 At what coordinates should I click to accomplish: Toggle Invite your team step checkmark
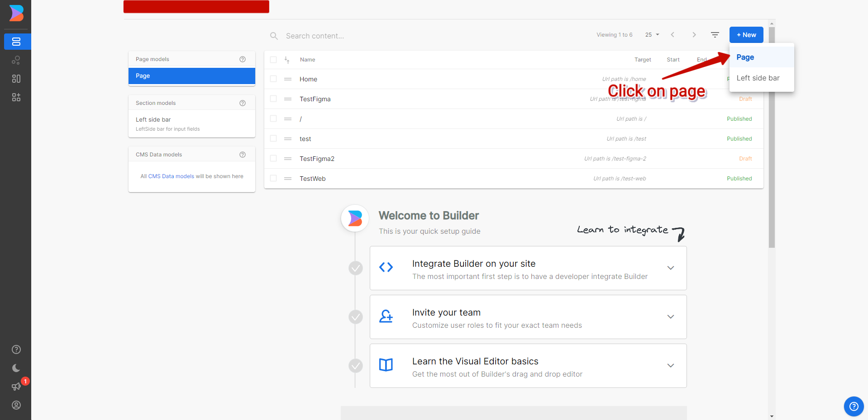[356, 317]
